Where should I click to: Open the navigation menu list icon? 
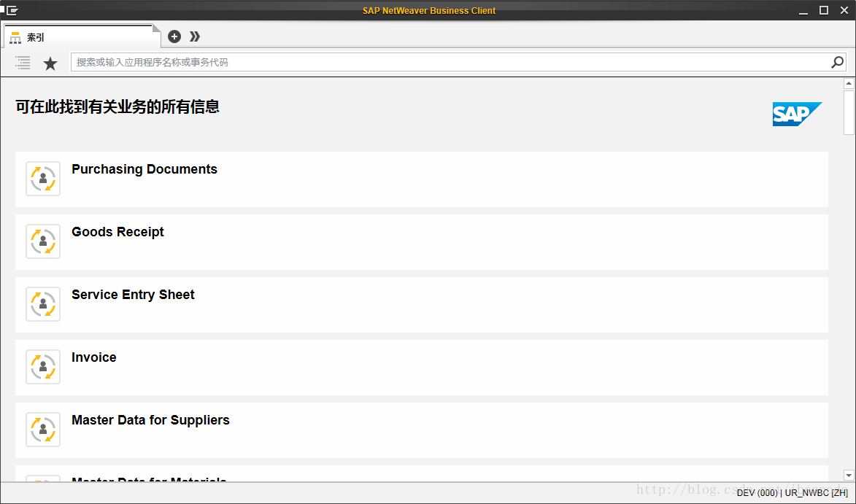point(23,63)
